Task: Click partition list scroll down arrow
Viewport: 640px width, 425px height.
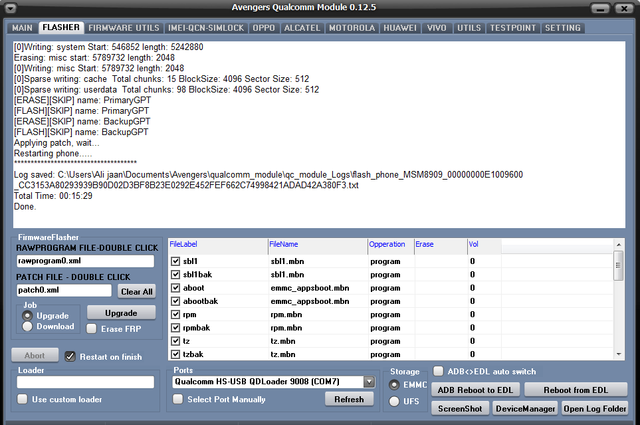Action: [619, 354]
